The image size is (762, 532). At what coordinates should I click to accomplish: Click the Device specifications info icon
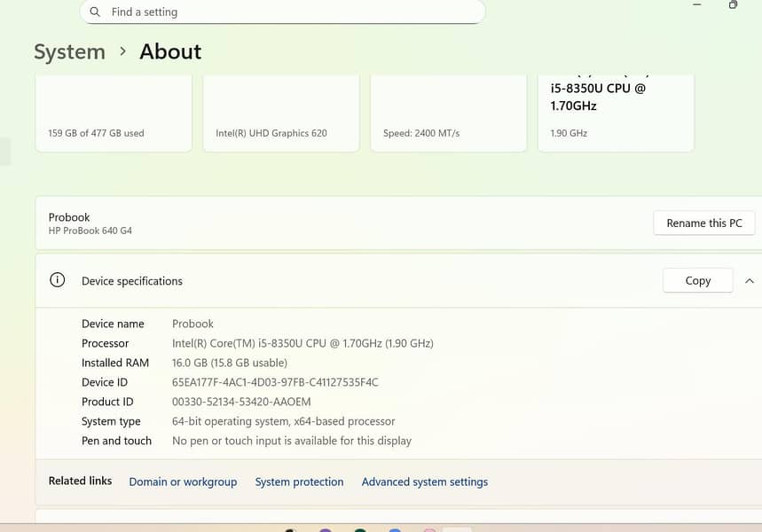[x=58, y=280]
